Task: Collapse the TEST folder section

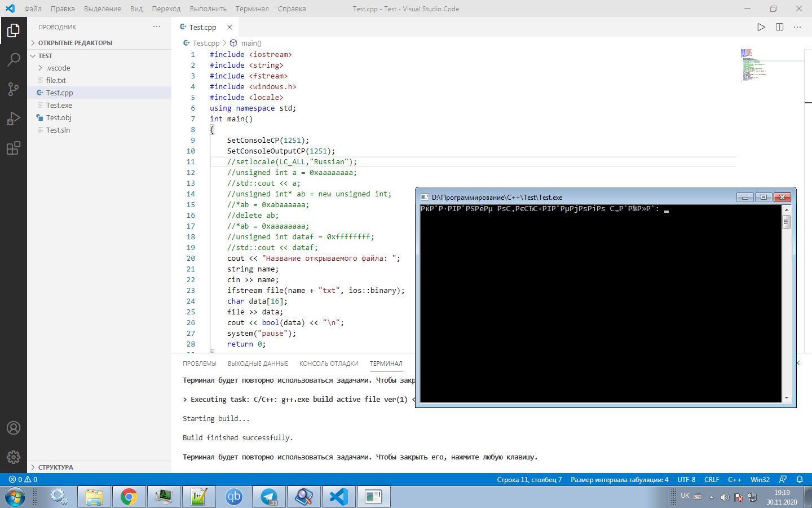Action: click(45, 56)
